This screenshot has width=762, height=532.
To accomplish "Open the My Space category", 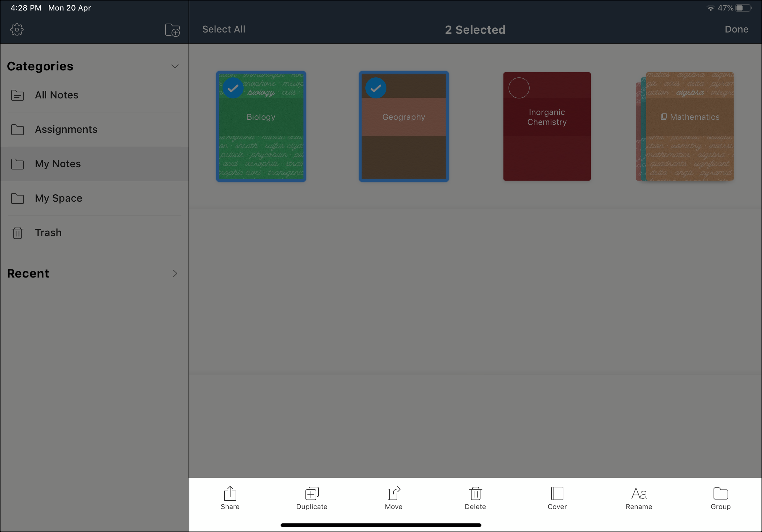I will click(x=94, y=198).
